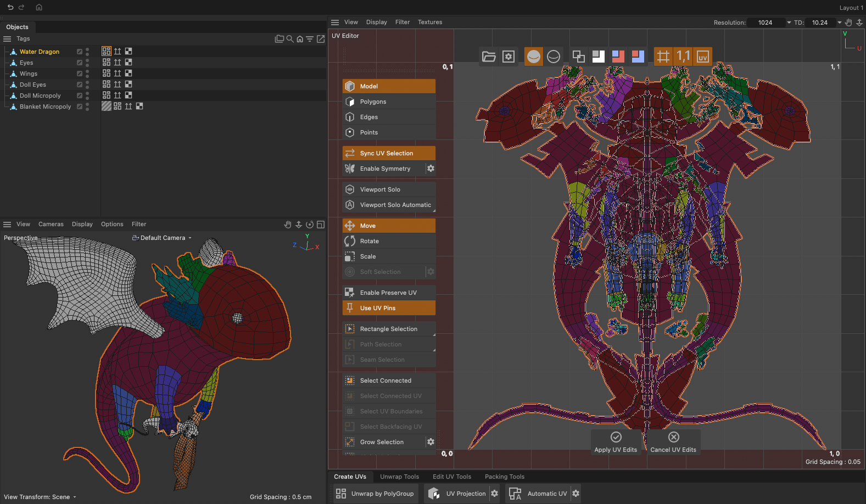Toggle Enable Symmetry

coord(384,169)
